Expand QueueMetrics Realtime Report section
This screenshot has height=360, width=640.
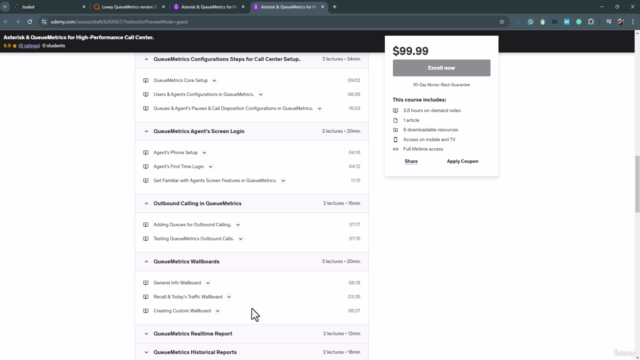coord(146,334)
